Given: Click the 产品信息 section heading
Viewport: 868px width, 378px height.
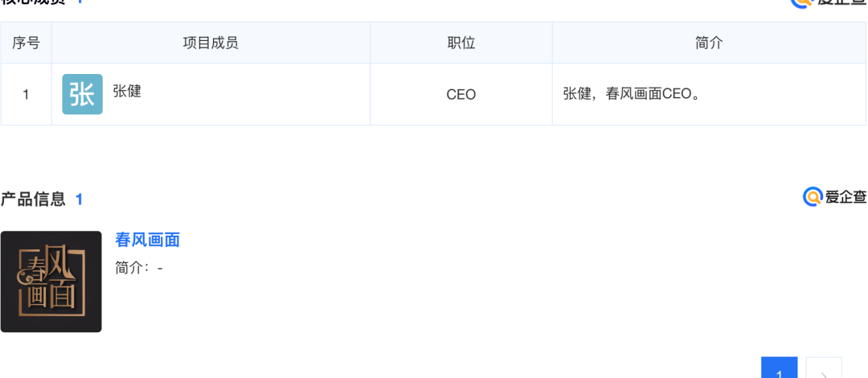Looking at the screenshot, I should coord(33,199).
